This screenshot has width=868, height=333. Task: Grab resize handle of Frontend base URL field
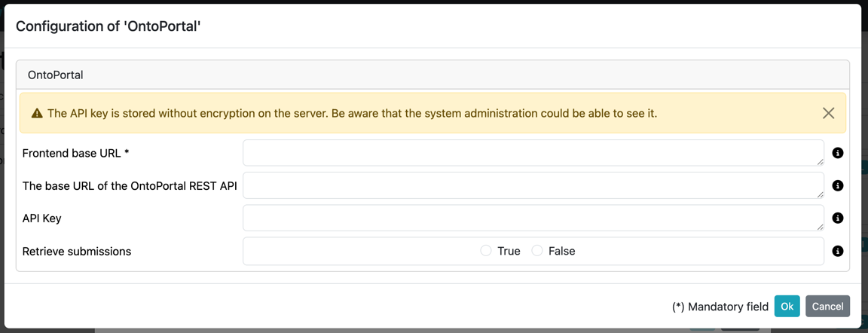pos(820,161)
